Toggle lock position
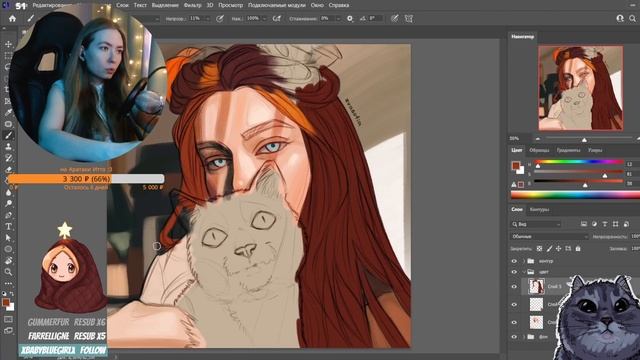Viewport: 640px width, 360px height. click(558, 249)
